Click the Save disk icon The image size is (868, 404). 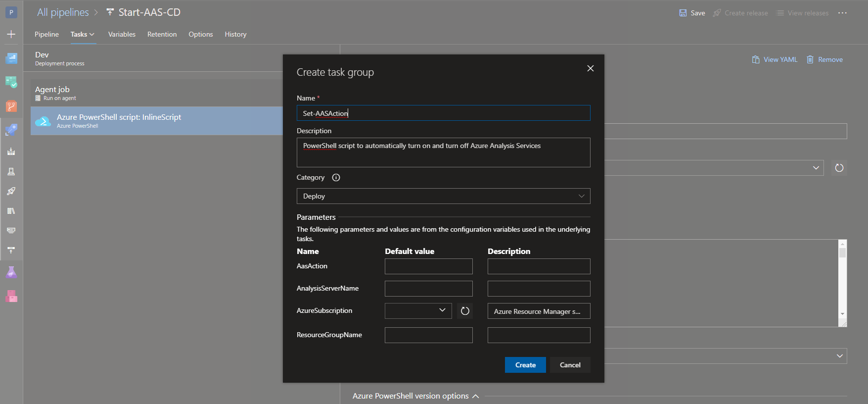pyautogui.click(x=683, y=13)
